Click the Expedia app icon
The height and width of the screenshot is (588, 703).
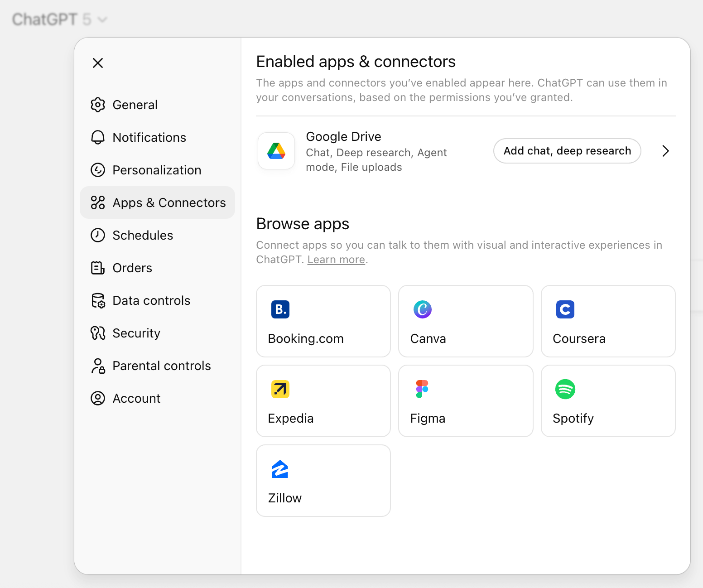coord(280,389)
